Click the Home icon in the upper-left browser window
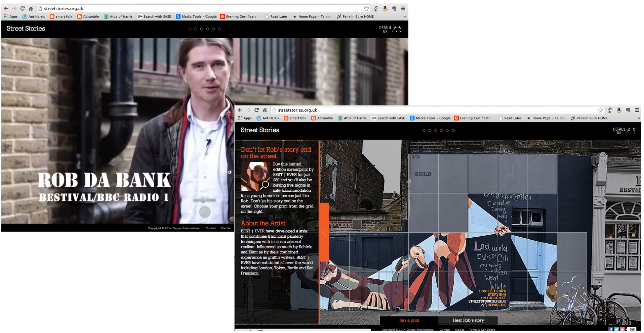Screen dimensions: 644x333 (x=31, y=9)
